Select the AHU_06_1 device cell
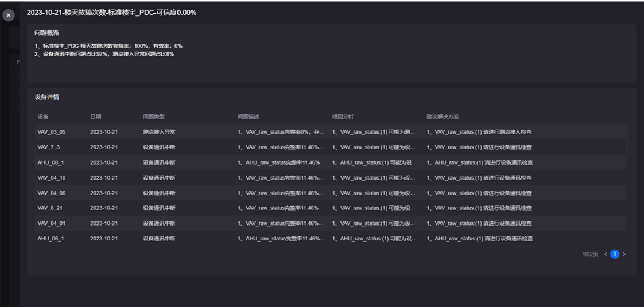 51,238
